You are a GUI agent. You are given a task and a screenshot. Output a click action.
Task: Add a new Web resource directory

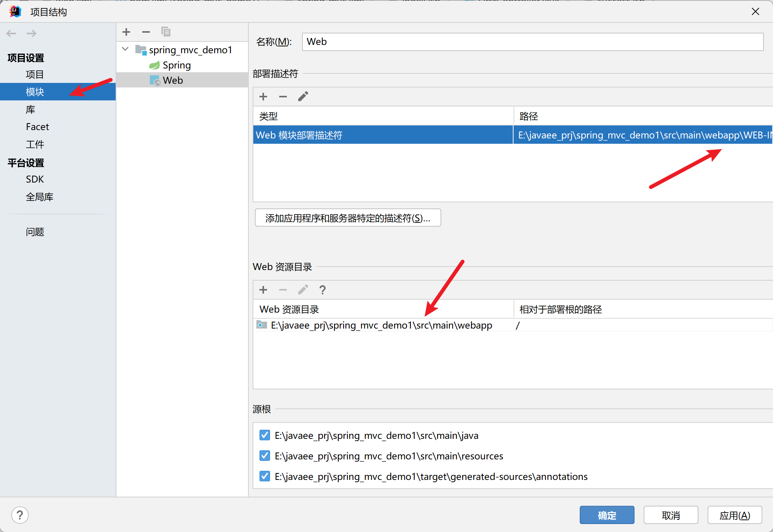point(263,290)
